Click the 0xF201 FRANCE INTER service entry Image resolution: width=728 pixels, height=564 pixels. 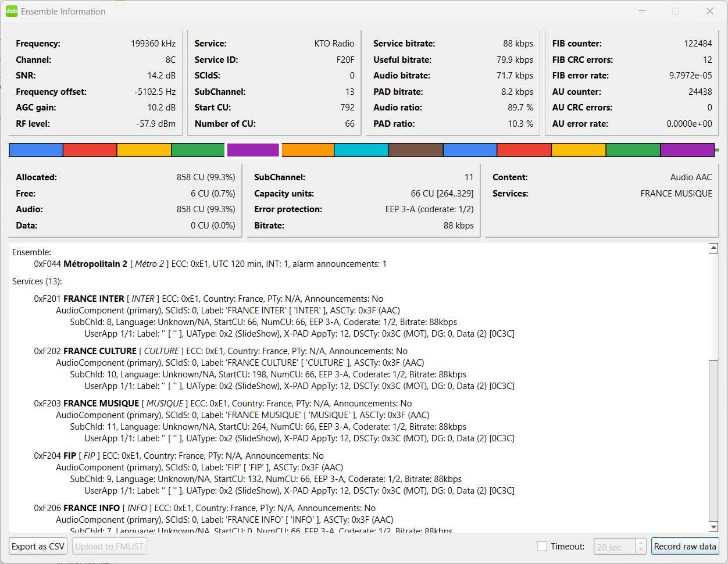[209, 299]
